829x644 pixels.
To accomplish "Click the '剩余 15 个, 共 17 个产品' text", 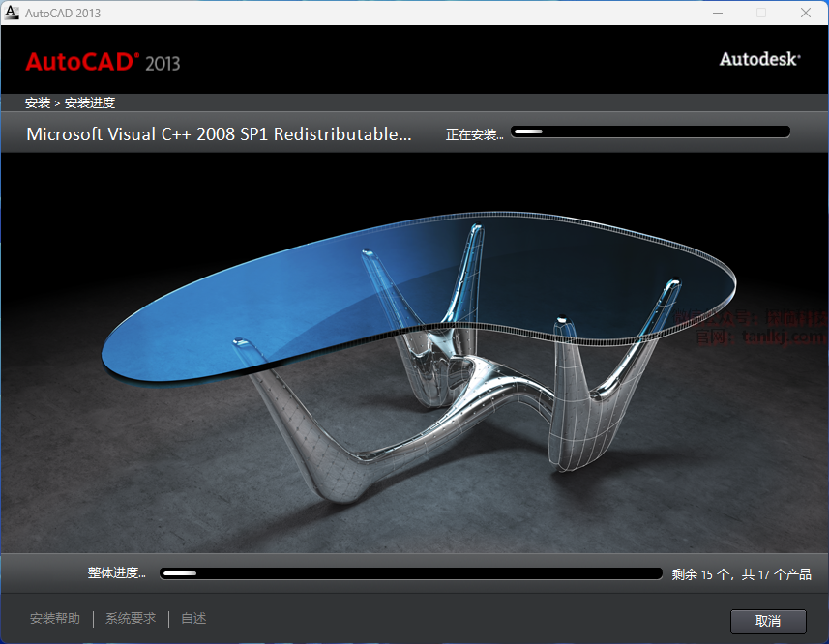I will 741,574.
